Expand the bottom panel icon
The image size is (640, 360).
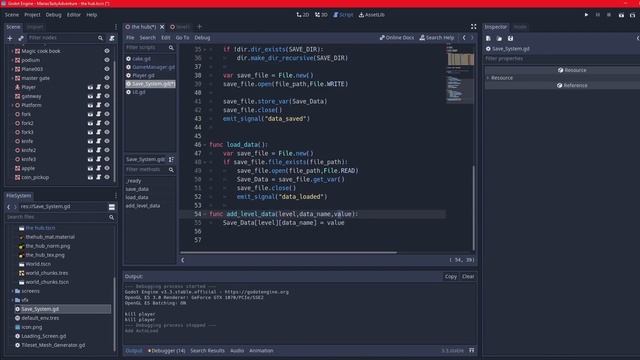472,351
